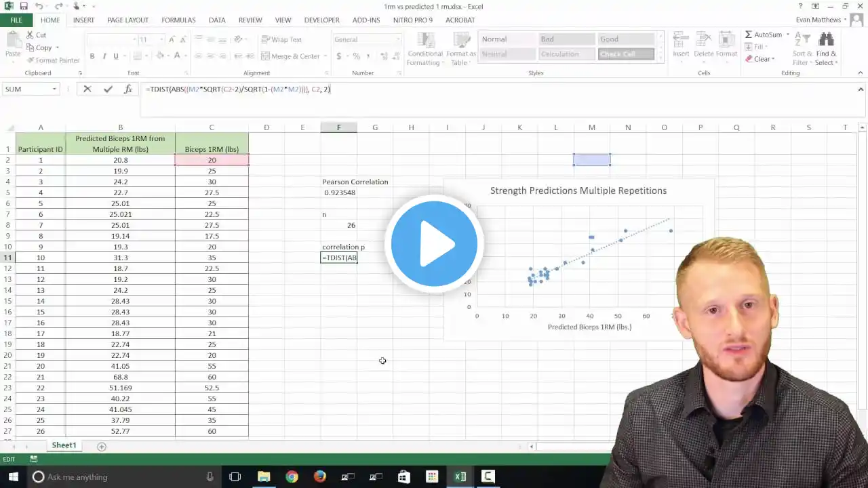The height and width of the screenshot is (488, 868).
Task: Click the Clear eraser icon
Action: 749,59
